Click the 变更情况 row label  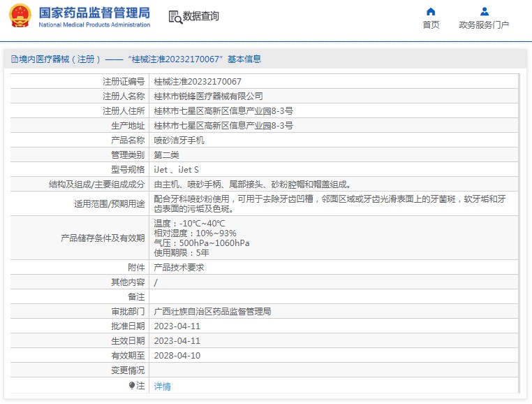pyautogui.click(x=128, y=370)
